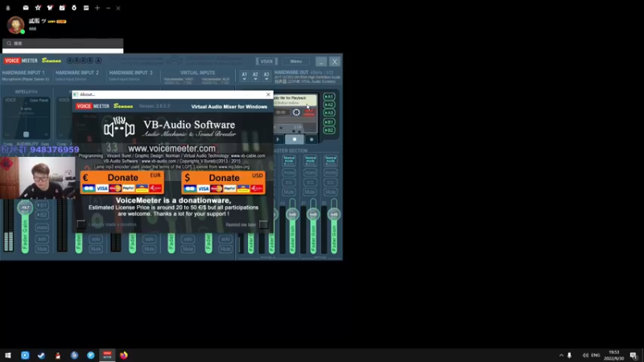The image size is (644, 362).
Task: Mute hardware input 1 strip
Action: [42, 249]
